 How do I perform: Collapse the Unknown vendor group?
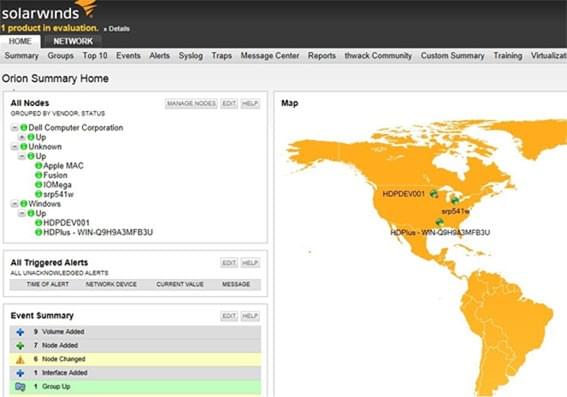(14, 147)
